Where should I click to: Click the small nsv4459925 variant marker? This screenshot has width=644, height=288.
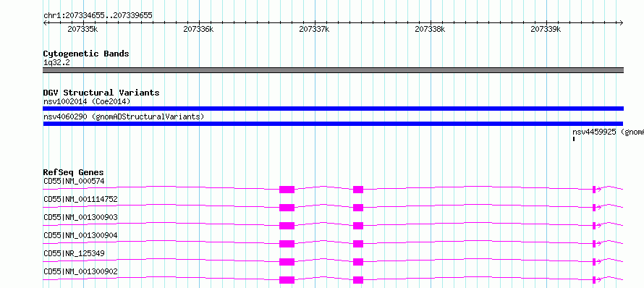[x=573, y=139]
